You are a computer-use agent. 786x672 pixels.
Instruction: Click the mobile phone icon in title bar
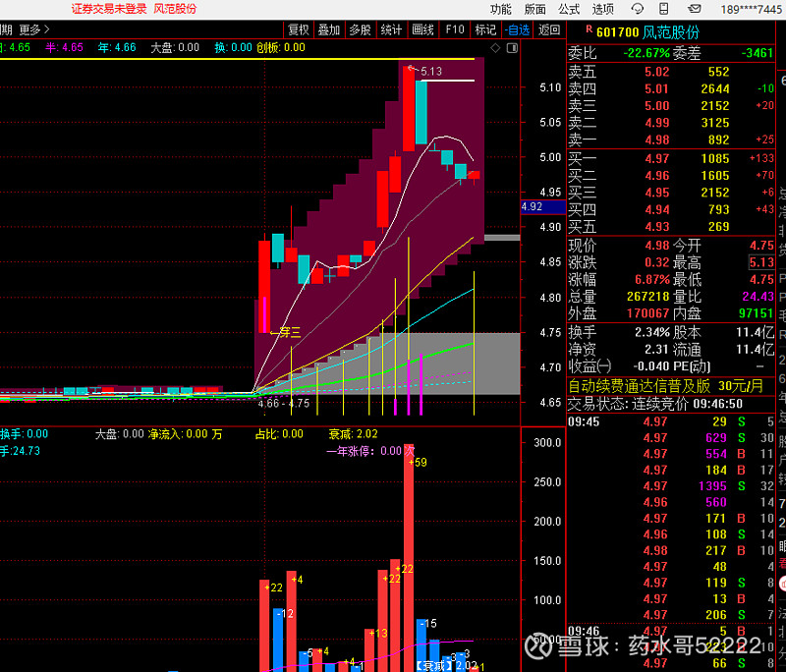664,9
